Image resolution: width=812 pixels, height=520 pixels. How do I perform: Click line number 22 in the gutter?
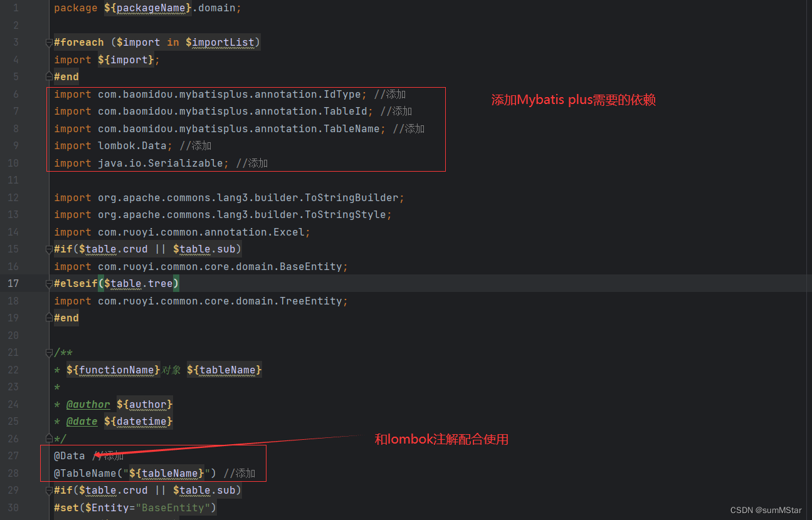pos(13,370)
